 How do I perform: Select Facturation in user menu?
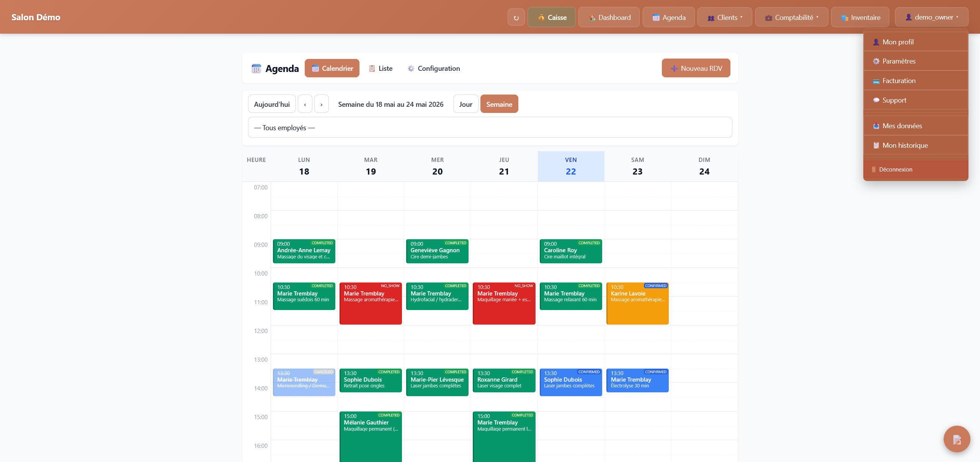tap(916, 81)
